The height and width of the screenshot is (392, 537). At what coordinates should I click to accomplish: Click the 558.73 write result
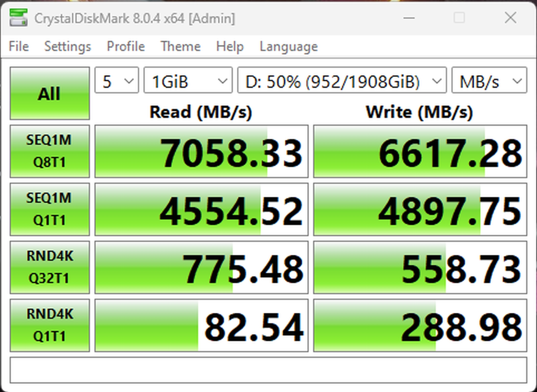coord(420,267)
